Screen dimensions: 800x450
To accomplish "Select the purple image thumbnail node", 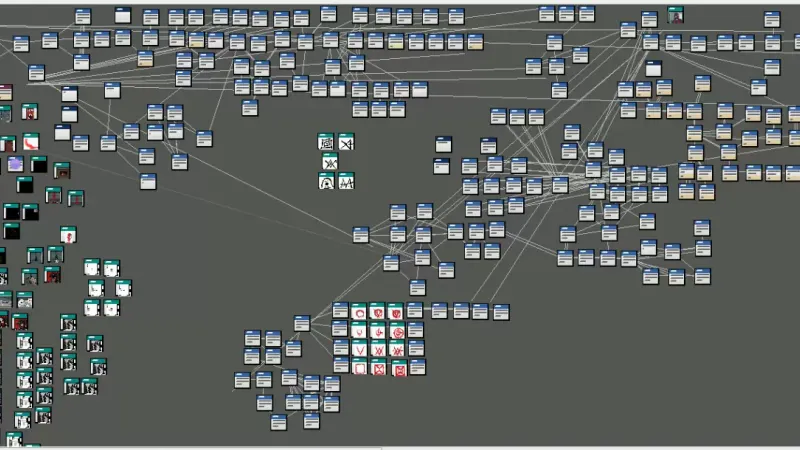I will coord(16,164).
